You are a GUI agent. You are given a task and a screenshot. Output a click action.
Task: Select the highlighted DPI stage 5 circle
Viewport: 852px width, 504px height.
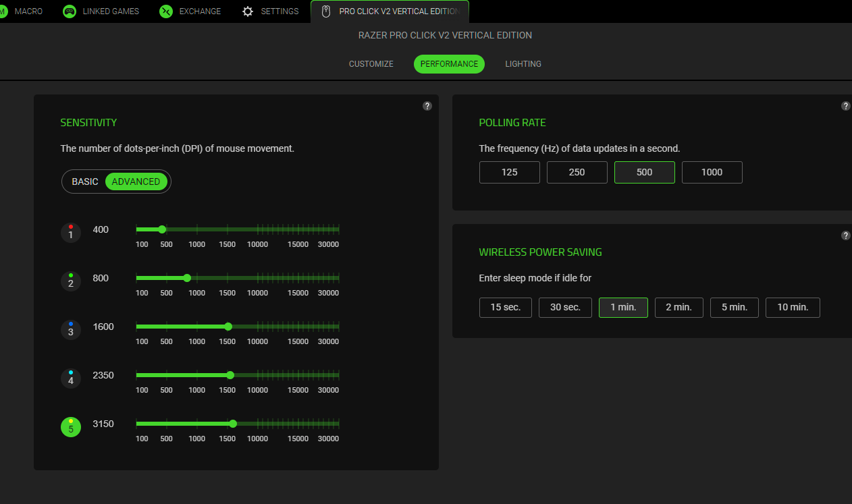(71, 427)
